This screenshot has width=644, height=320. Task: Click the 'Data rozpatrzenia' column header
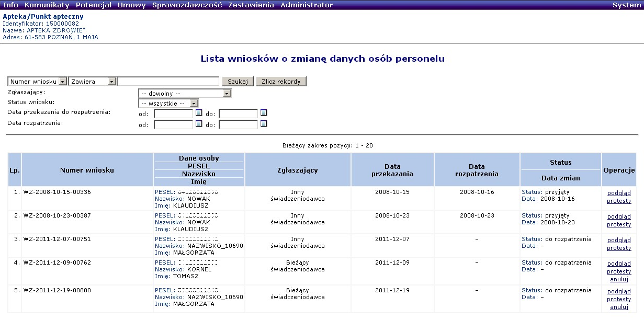point(477,170)
